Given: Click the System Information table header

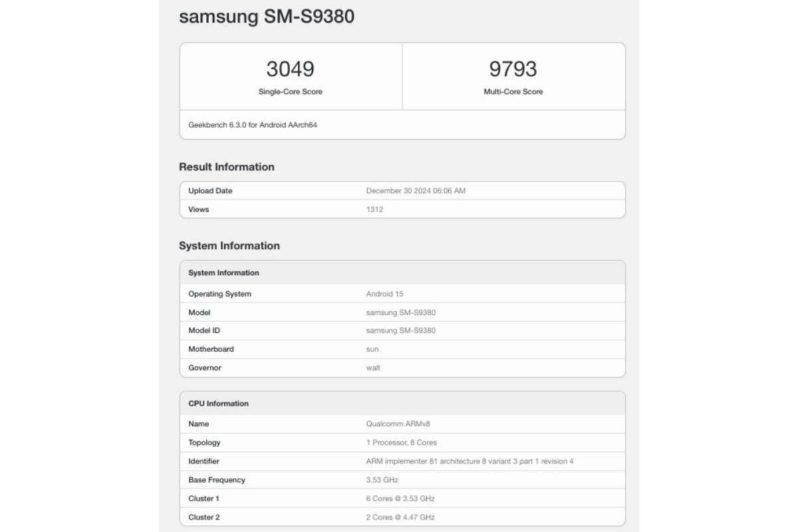Looking at the screenshot, I should tap(223, 273).
